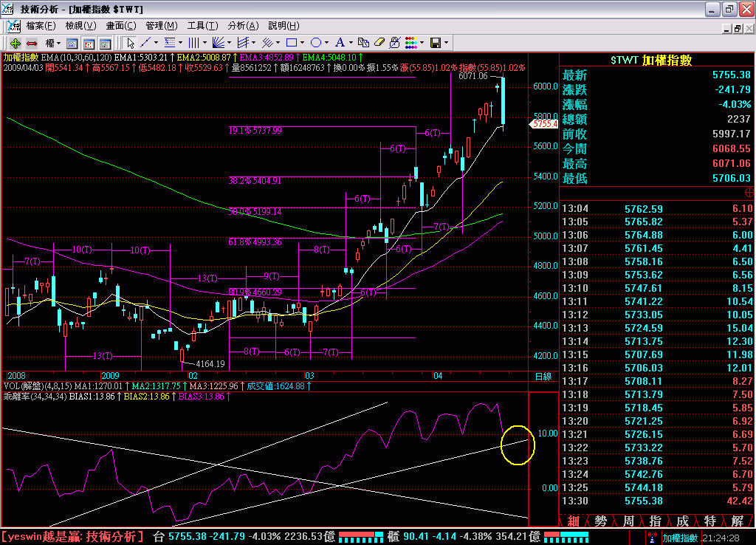Click the 加權指數 status bar label
The height and width of the screenshot is (545, 756).
pos(680,538)
